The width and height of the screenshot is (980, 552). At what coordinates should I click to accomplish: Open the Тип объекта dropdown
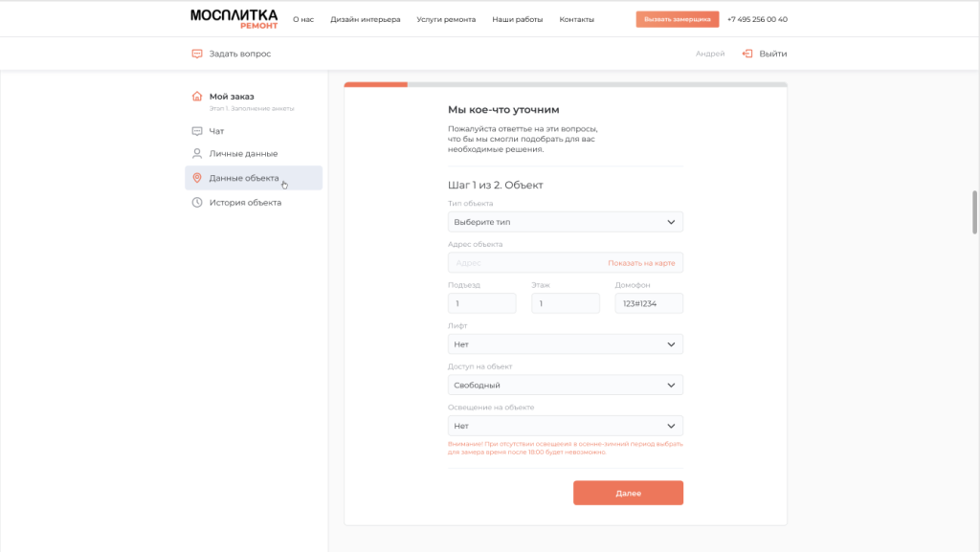[565, 222]
